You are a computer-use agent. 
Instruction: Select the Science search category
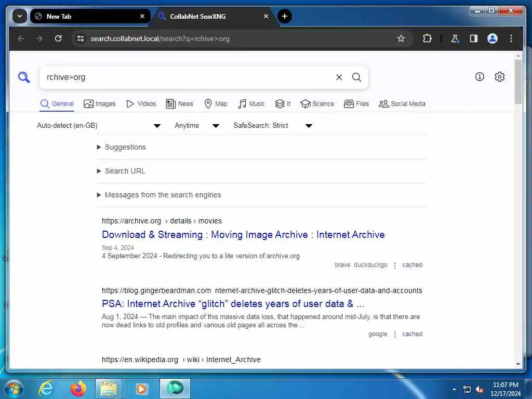[x=317, y=103]
